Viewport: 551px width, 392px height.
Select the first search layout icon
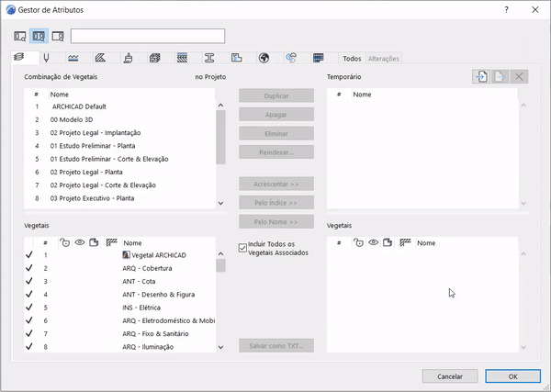click(19, 36)
